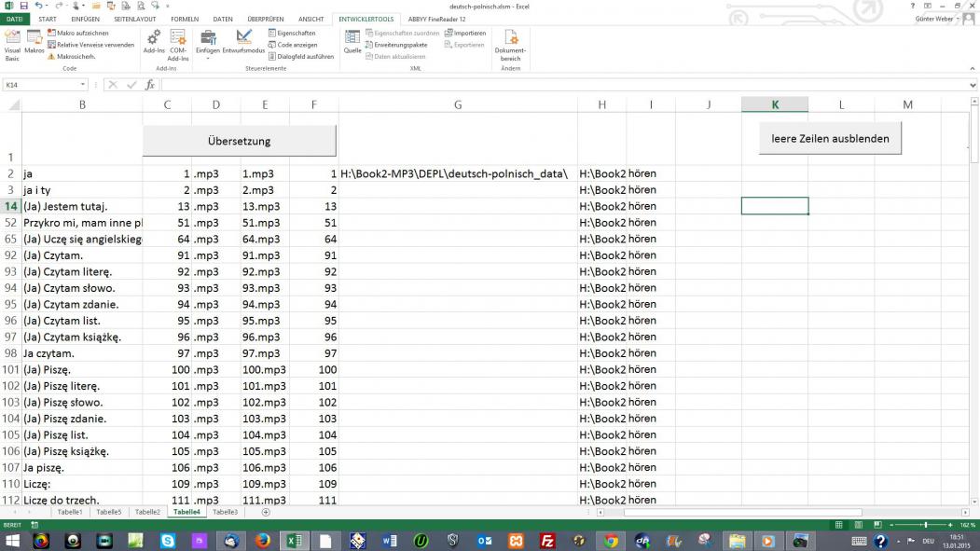Open Makrosicherheit settings

[x=72, y=57]
